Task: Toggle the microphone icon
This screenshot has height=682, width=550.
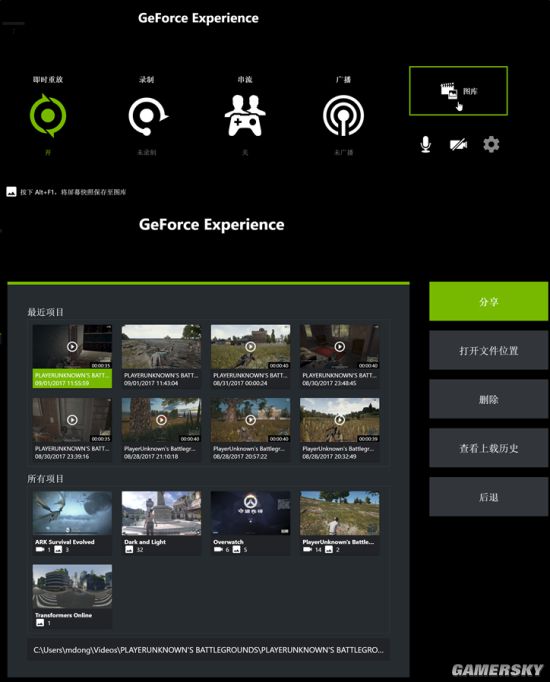Action: 426,144
